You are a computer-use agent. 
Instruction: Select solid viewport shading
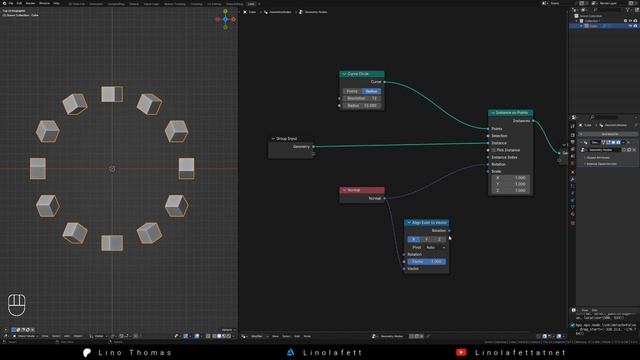219,336
